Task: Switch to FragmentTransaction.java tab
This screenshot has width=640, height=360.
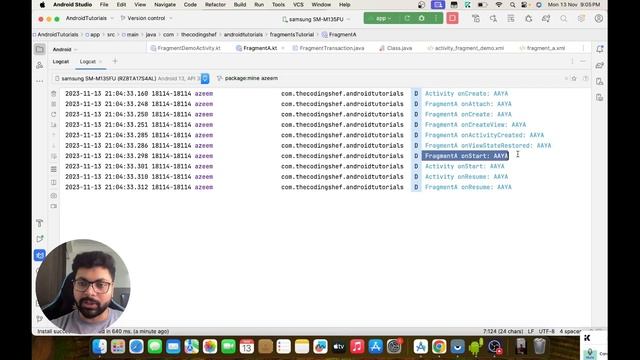Action: coord(328,48)
